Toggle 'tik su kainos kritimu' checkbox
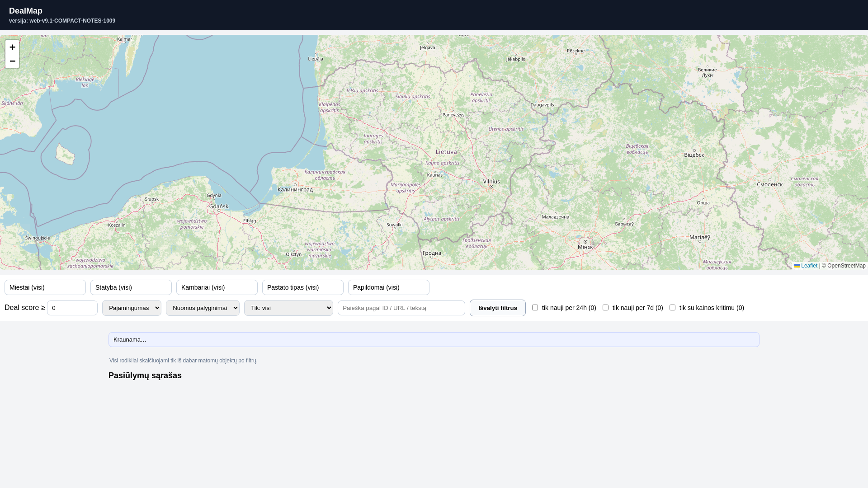Viewport: 868px width, 488px height. 672,308
